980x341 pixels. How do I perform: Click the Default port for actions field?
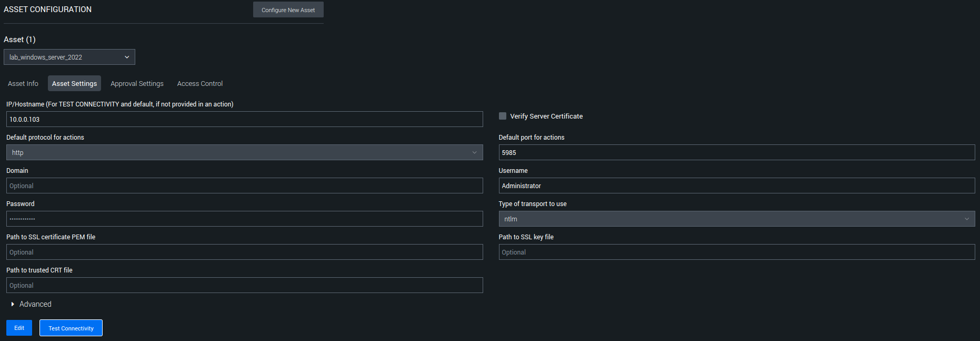[x=736, y=152]
